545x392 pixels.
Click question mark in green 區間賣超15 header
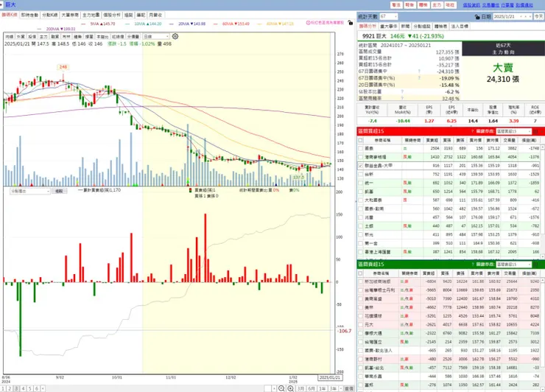472,265
